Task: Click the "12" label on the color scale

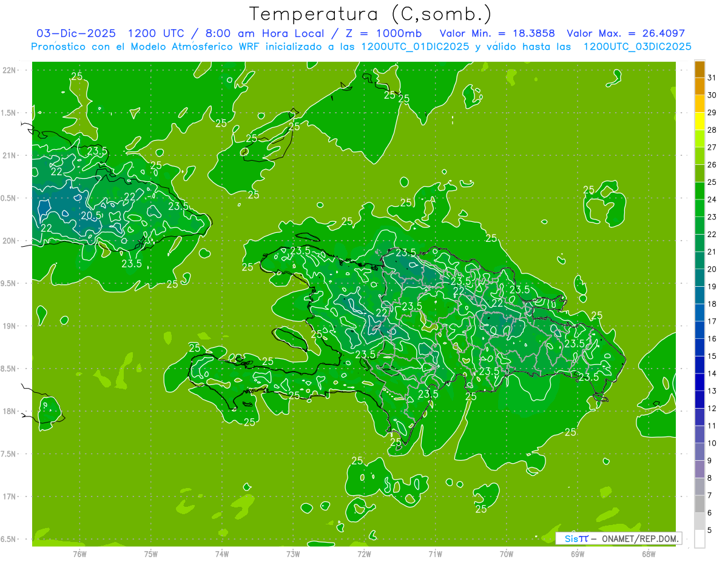Action: (x=712, y=408)
